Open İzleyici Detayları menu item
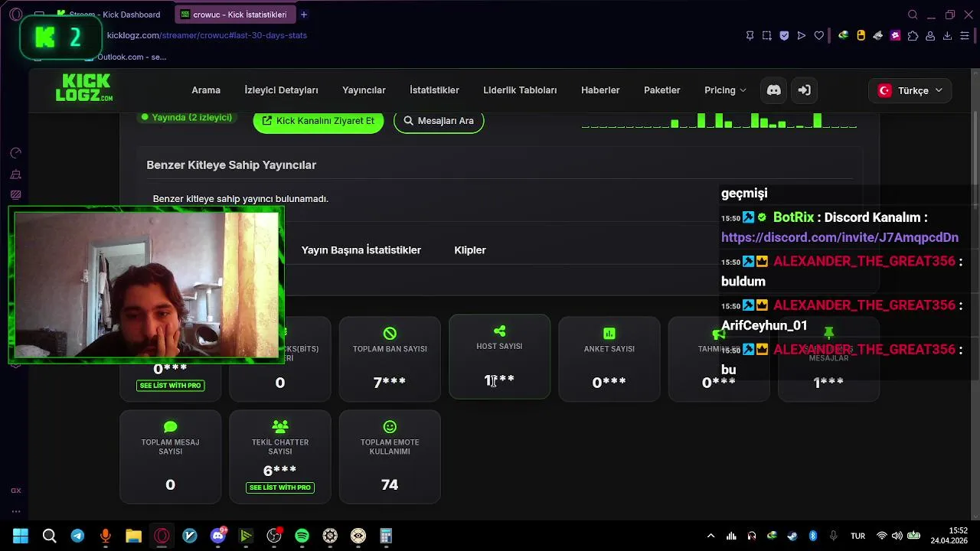 (281, 90)
